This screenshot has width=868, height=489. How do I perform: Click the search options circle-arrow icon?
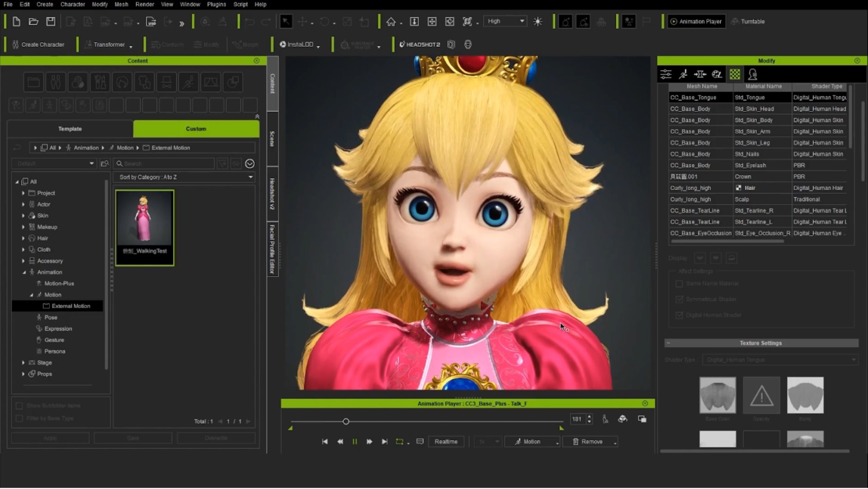[x=250, y=163]
